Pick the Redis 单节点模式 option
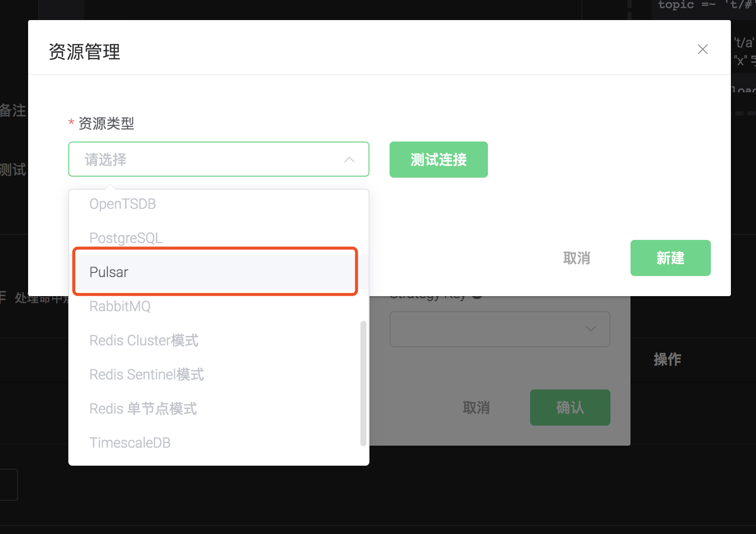Screen dimensions: 756x534 (143, 409)
